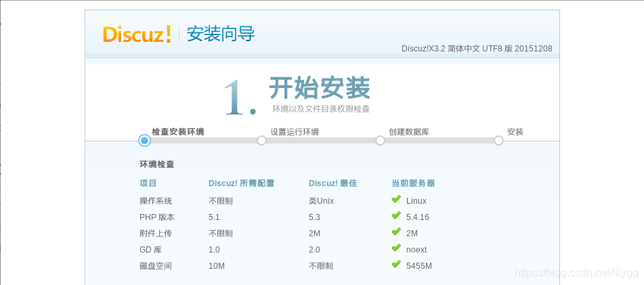Screen dimensions: 644x285
Task: Click the 5.4.16 PHP version value
Action: tap(418, 217)
